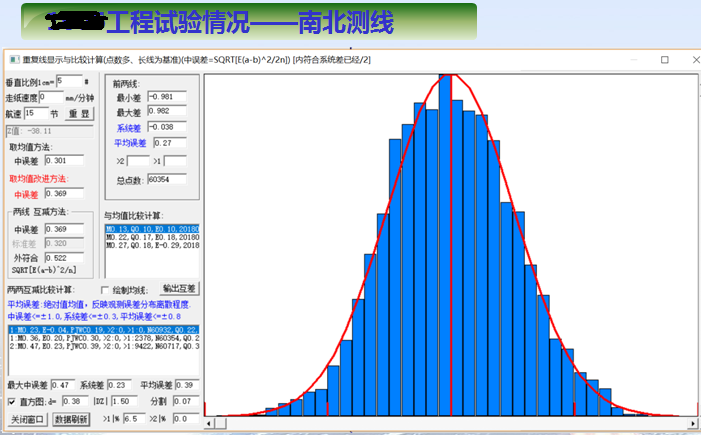Screen dimensions: 701x435
Task: Click the 总点数 field showing 60354
Action: pyautogui.click(x=167, y=179)
